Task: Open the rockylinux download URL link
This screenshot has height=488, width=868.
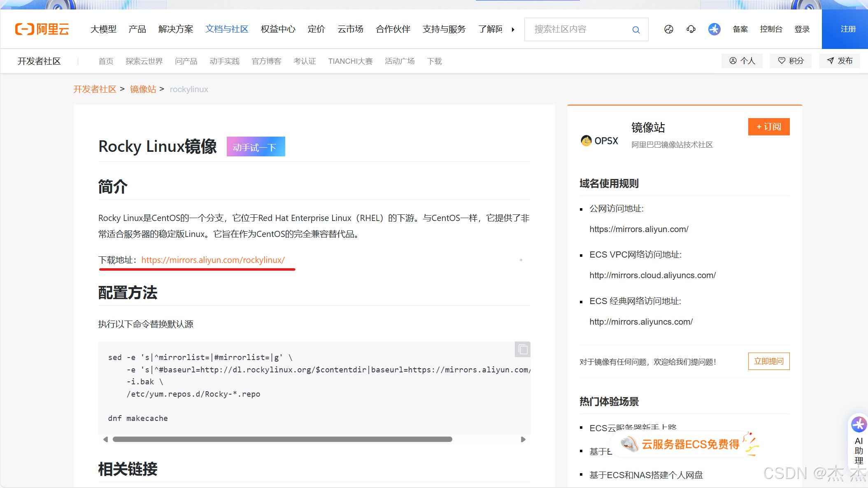Action: click(x=213, y=260)
